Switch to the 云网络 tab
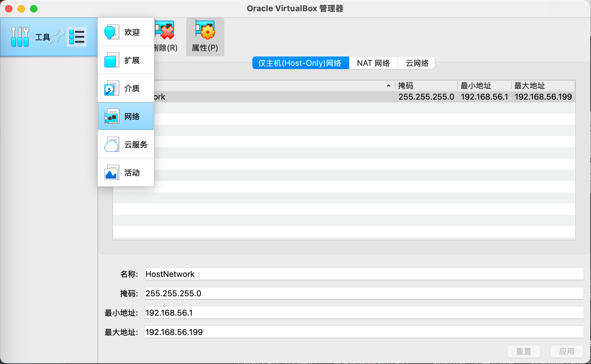591x364 pixels. click(417, 63)
